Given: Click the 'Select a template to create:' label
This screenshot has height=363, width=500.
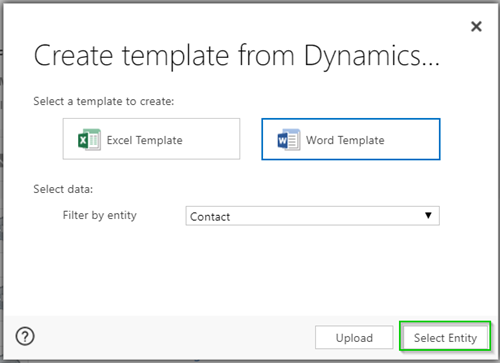Looking at the screenshot, I should 104,101.
